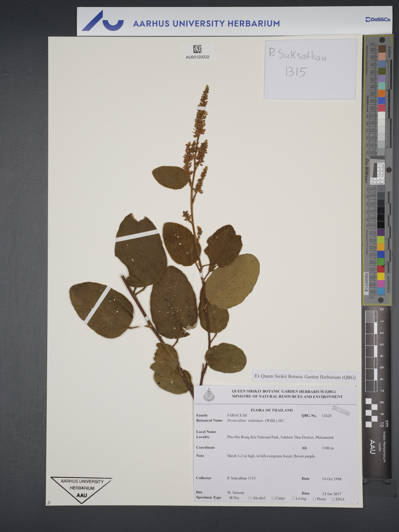Uncheck the Dry specimen type checkbox
Screen dimensions: 399x532
[231, 498]
